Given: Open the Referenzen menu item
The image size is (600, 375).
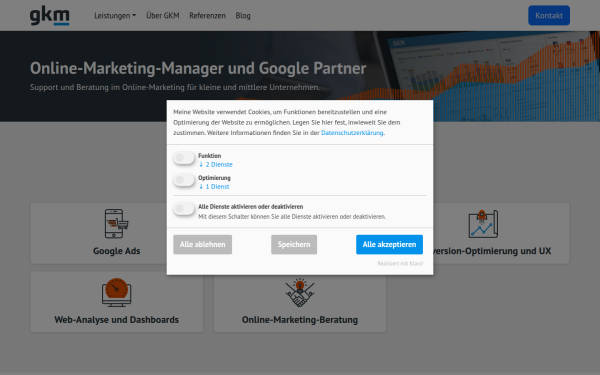Looking at the screenshot, I should click(x=207, y=16).
